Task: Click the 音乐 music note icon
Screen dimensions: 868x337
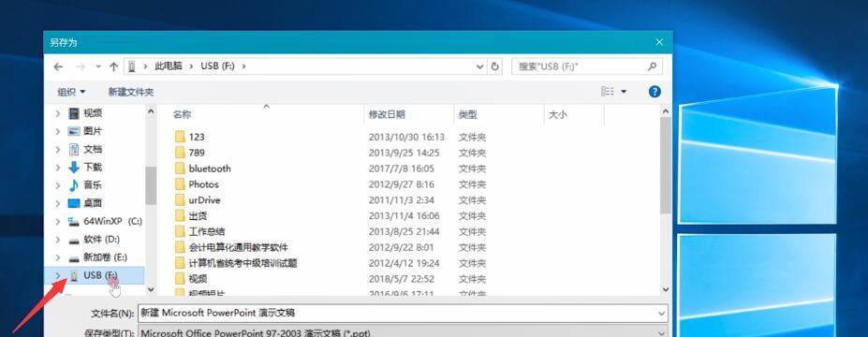Action: click(x=74, y=184)
